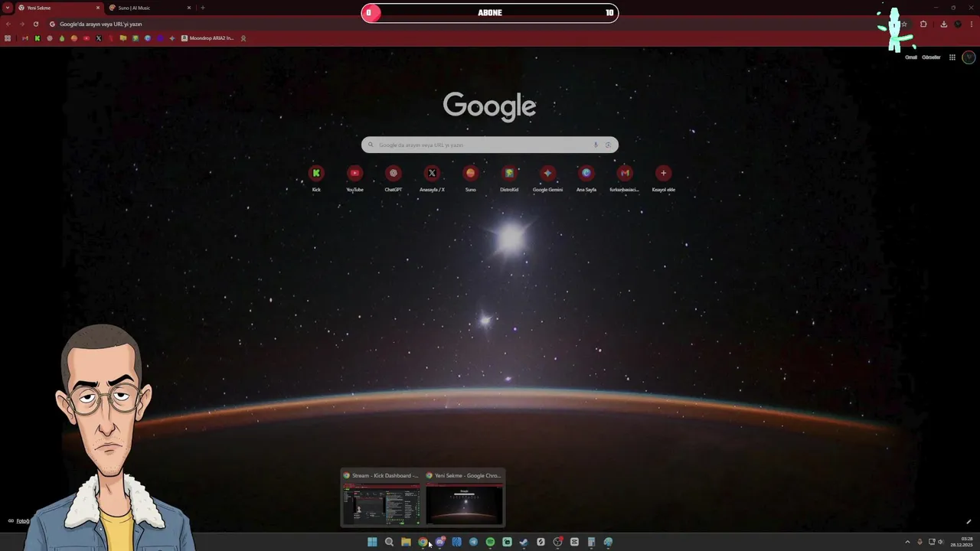Open Steam from the taskbar

(524, 542)
